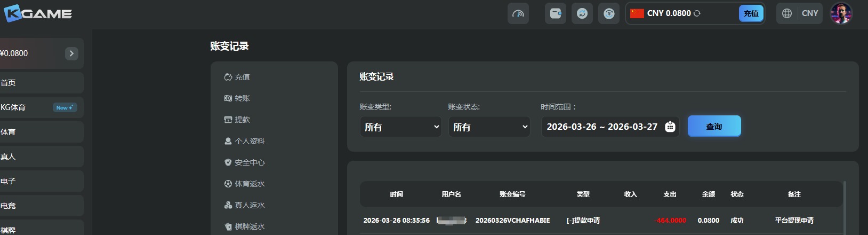
Task: Click the yen withdrawal icon in top bar
Action: pyautogui.click(x=609, y=13)
